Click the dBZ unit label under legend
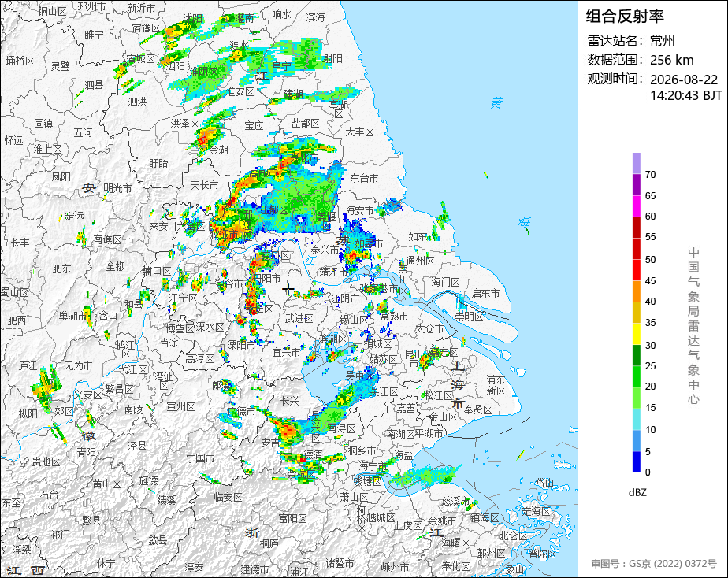 point(637,492)
